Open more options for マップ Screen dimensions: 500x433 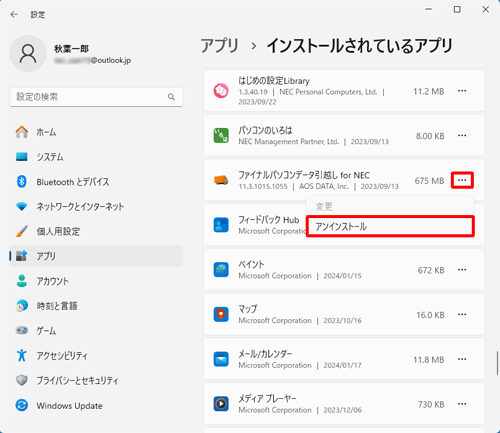(x=462, y=314)
